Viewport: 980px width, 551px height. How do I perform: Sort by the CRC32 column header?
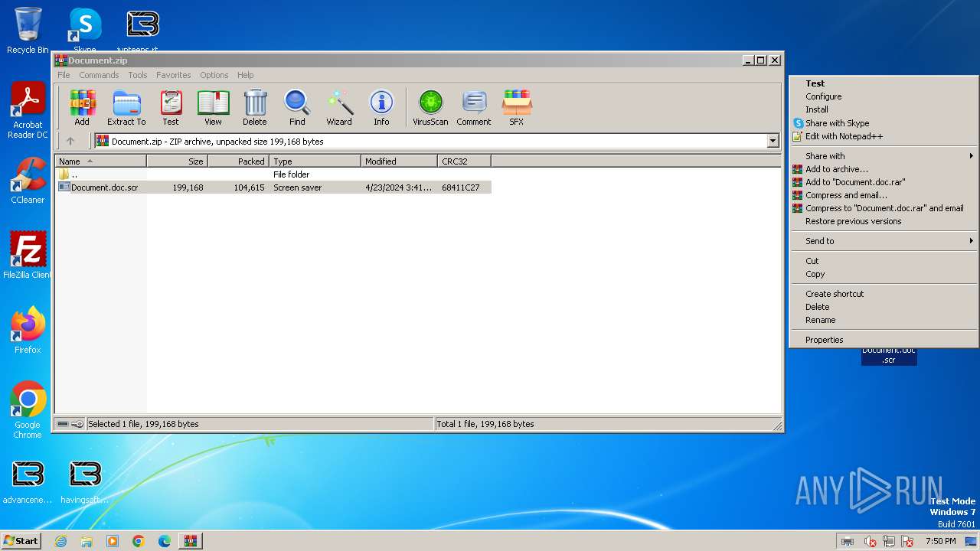[464, 161]
